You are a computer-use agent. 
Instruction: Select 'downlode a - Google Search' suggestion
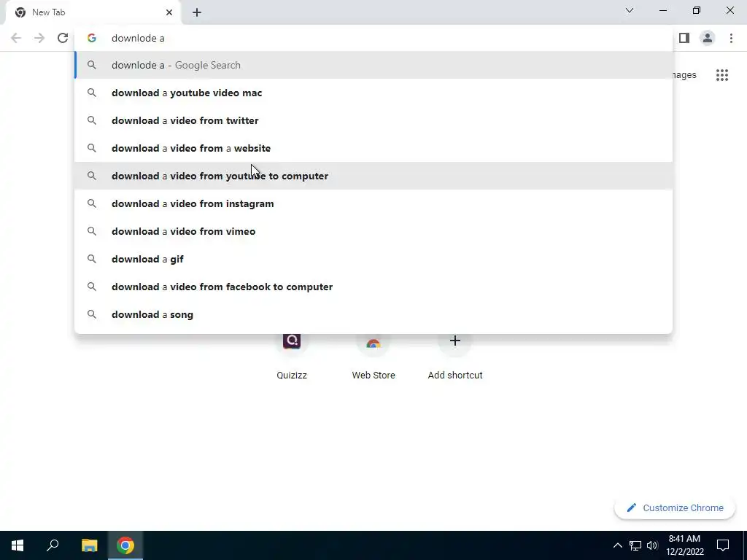(x=373, y=65)
